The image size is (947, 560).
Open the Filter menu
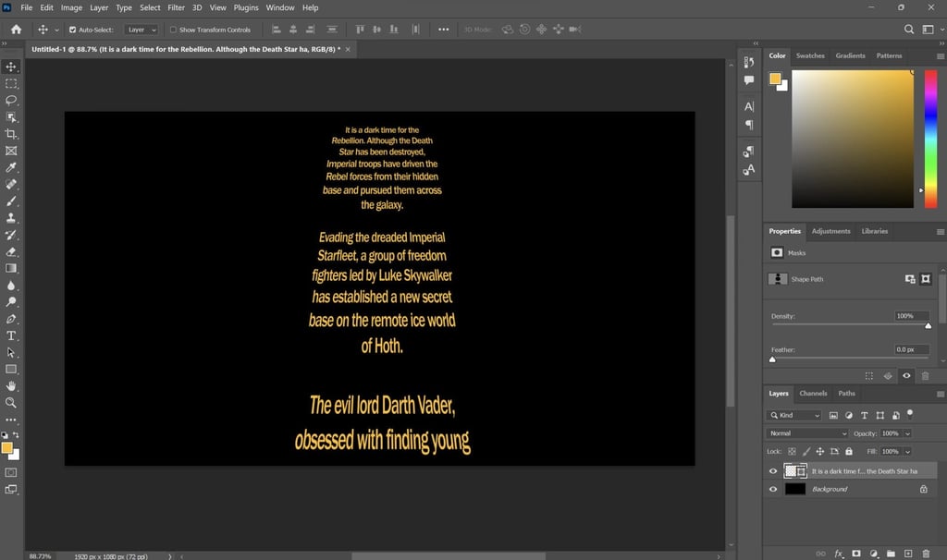pos(176,7)
